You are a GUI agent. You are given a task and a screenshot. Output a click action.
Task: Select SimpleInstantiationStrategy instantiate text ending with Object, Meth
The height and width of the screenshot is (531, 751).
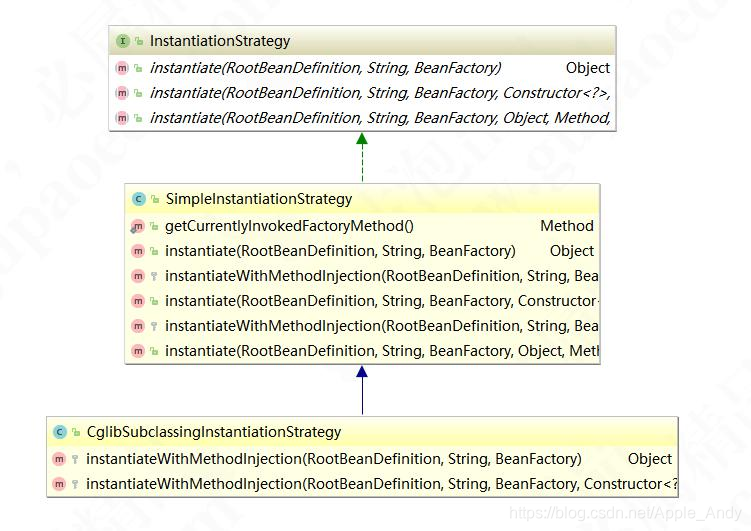[382, 351]
